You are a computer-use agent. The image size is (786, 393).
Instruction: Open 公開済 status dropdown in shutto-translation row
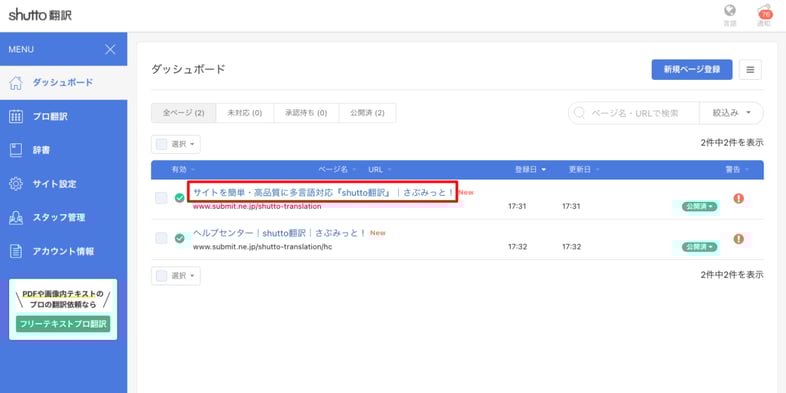(699, 207)
